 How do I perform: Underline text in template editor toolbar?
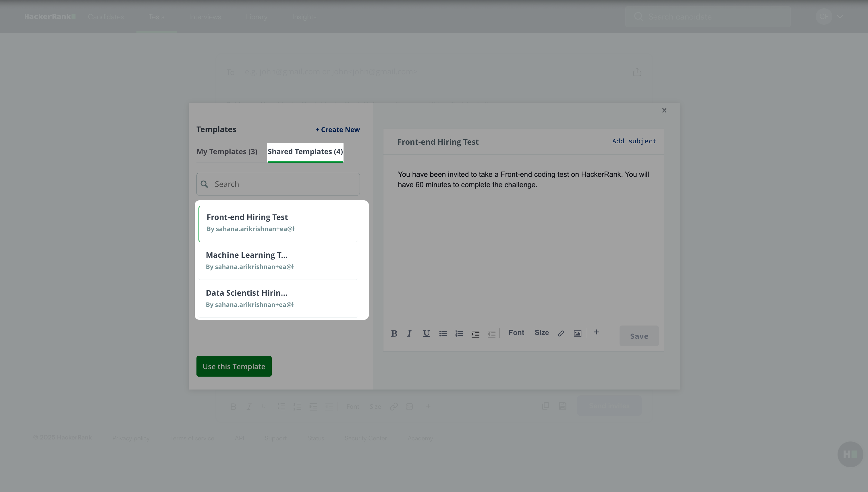(426, 334)
